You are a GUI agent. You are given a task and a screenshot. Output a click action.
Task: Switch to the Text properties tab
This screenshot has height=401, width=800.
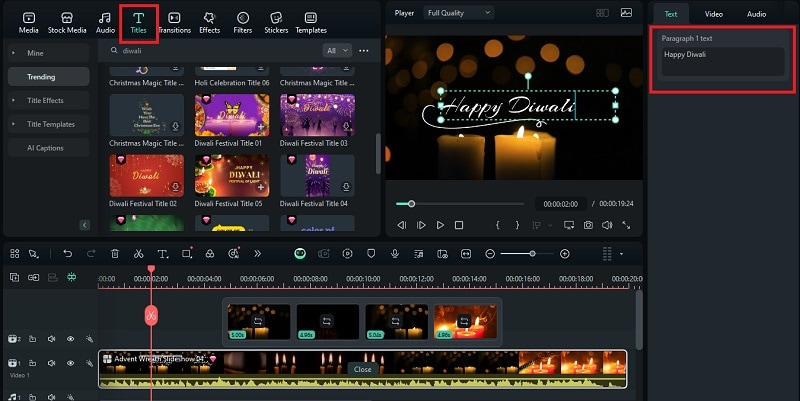670,14
